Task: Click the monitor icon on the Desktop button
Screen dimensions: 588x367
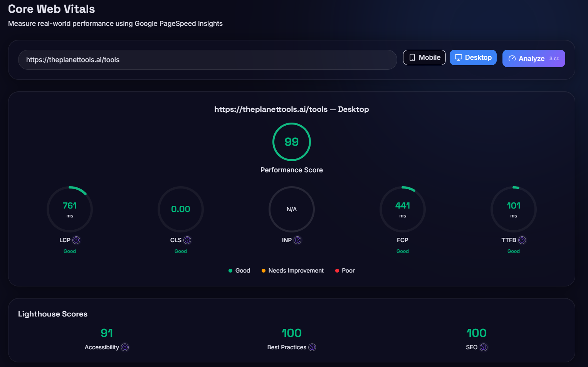Action: click(x=458, y=57)
